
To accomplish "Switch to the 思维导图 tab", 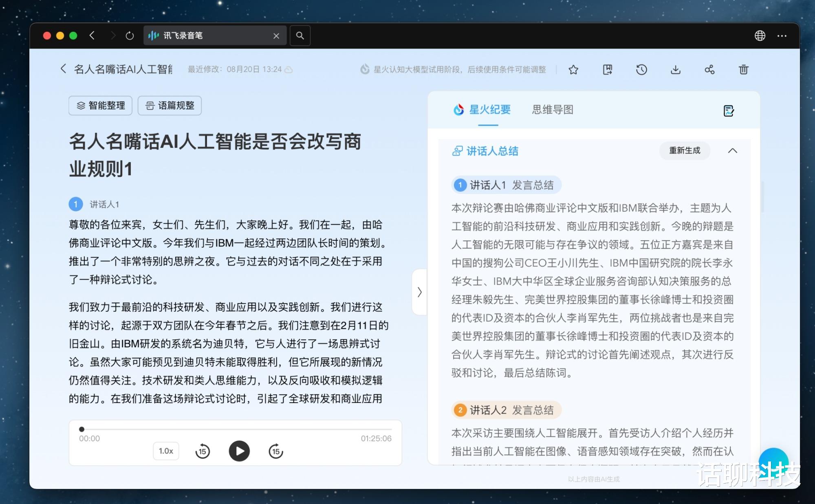I will point(552,110).
